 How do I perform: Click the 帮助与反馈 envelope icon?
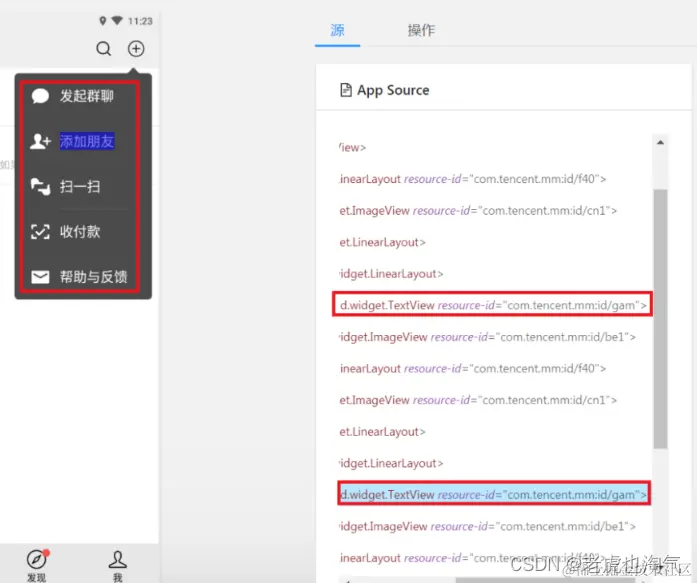[40, 277]
